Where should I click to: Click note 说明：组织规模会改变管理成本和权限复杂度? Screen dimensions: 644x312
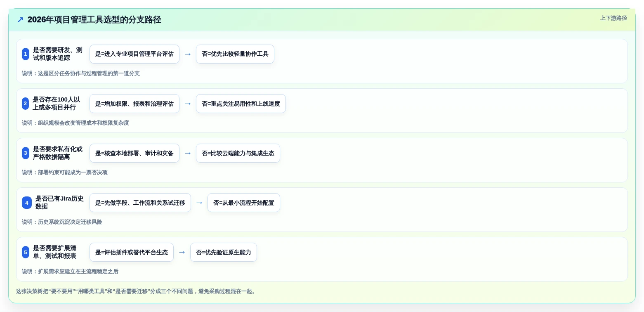(x=75, y=123)
